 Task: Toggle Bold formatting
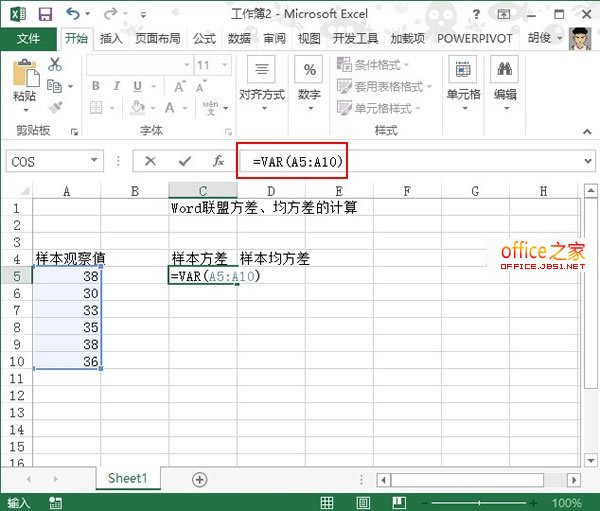96,86
